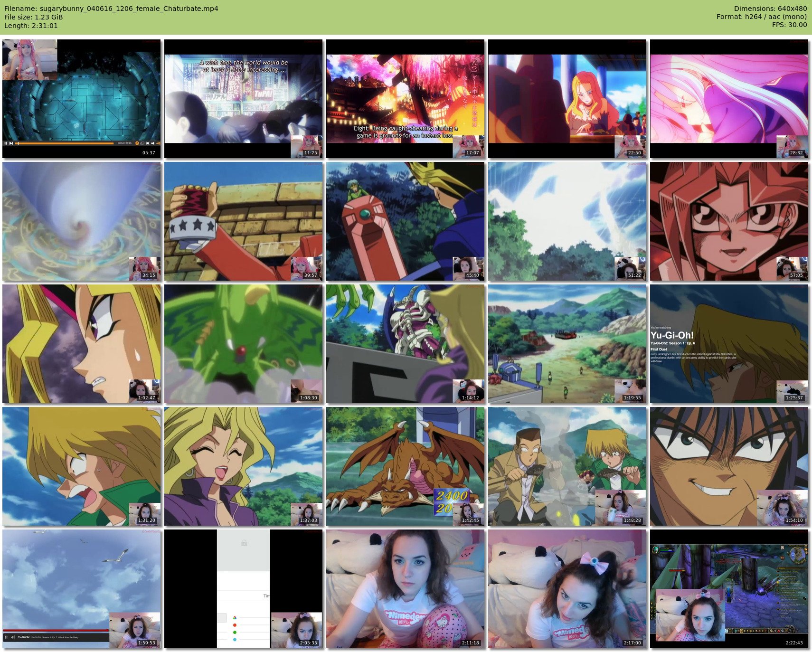Click the 'Dimensions: 640x480' text

tap(770, 9)
